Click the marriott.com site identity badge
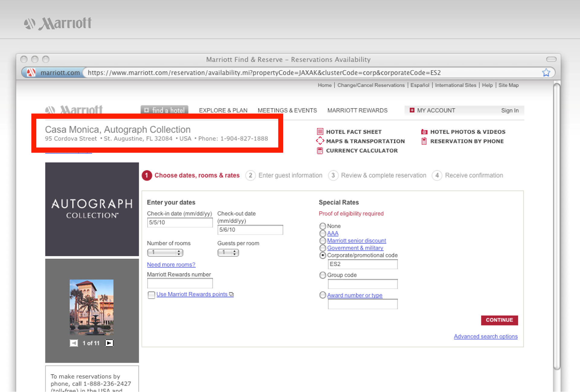This screenshot has height=392, width=580. (53, 72)
